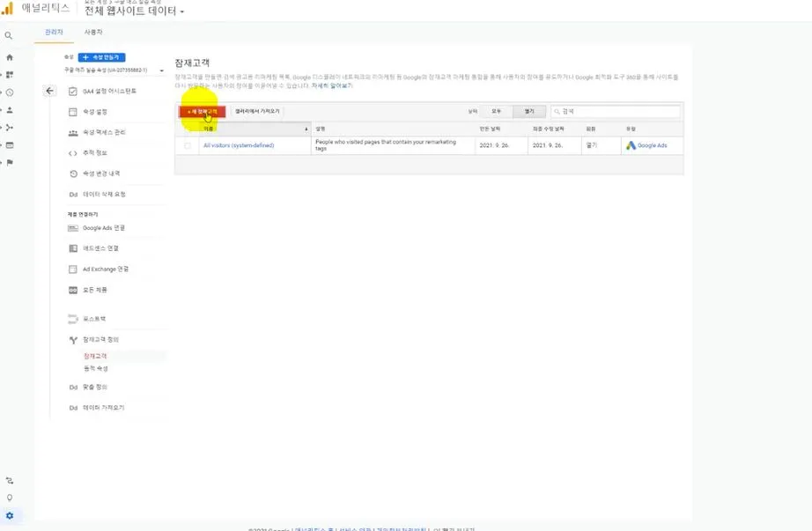This screenshot has height=531, width=812.
Task: Open Attribution icon near bottom of rail
Action: (x=10, y=481)
